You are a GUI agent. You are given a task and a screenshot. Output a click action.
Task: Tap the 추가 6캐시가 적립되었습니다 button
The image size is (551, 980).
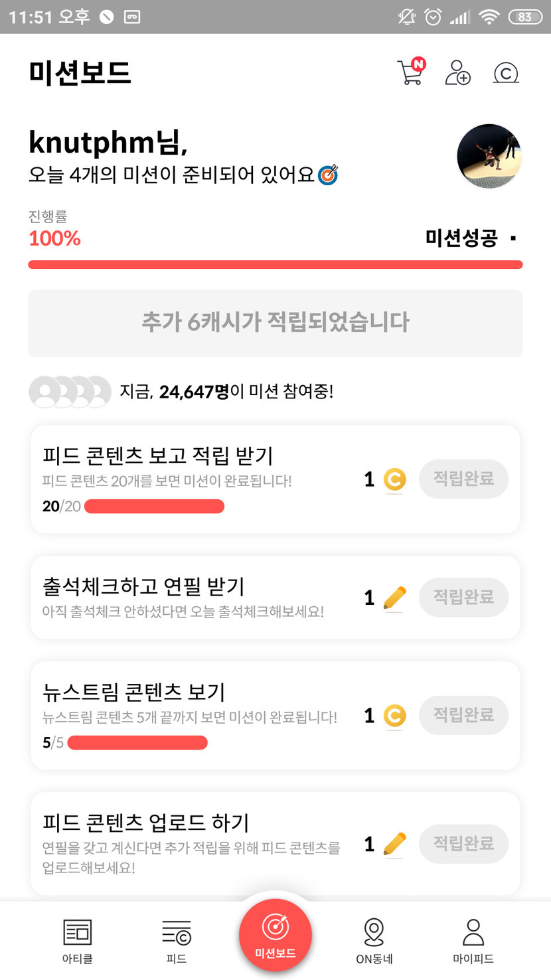[x=275, y=323]
